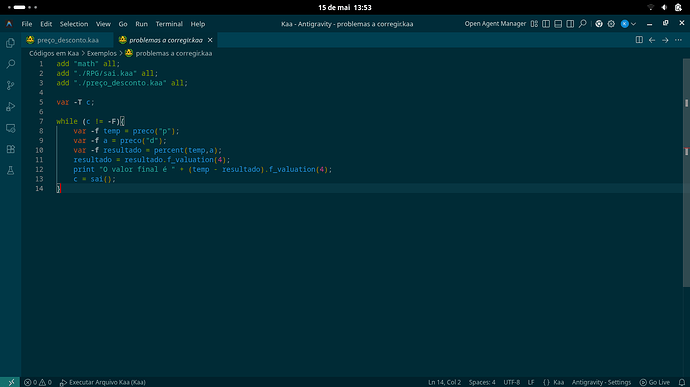This screenshot has width=690, height=387.
Task: Click the code 'add "math" all;'
Action: point(88,64)
